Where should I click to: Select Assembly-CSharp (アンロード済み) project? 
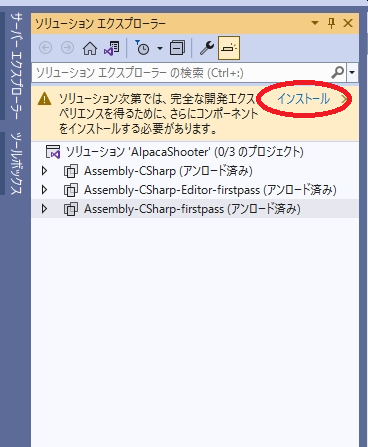(168, 171)
